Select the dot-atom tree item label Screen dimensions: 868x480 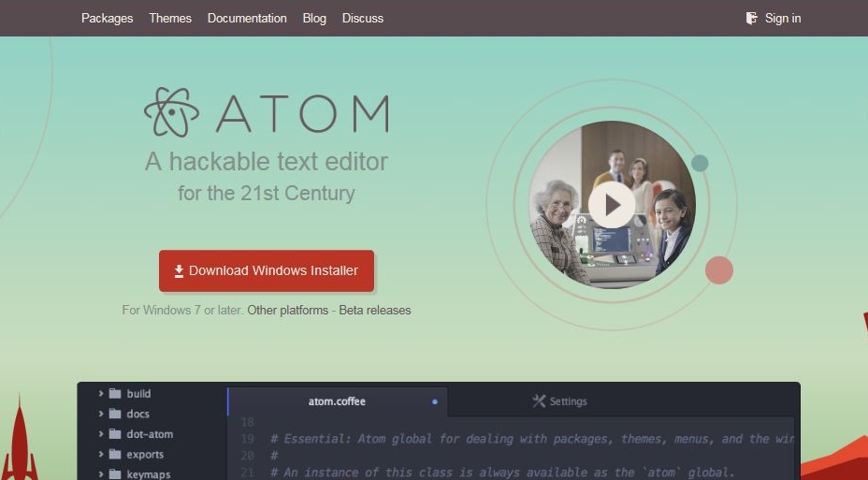tap(150, 434)
